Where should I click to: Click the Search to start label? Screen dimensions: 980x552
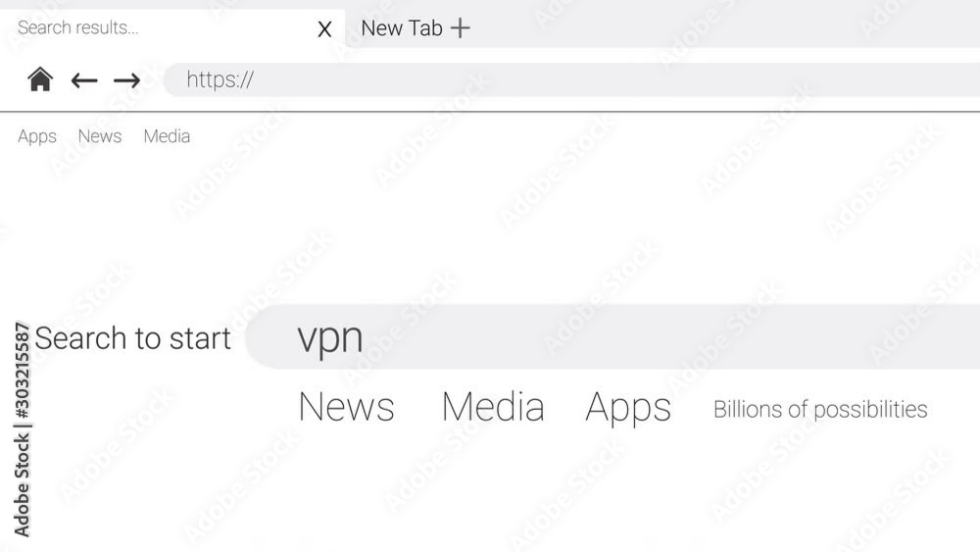click(x=132, y=338)
